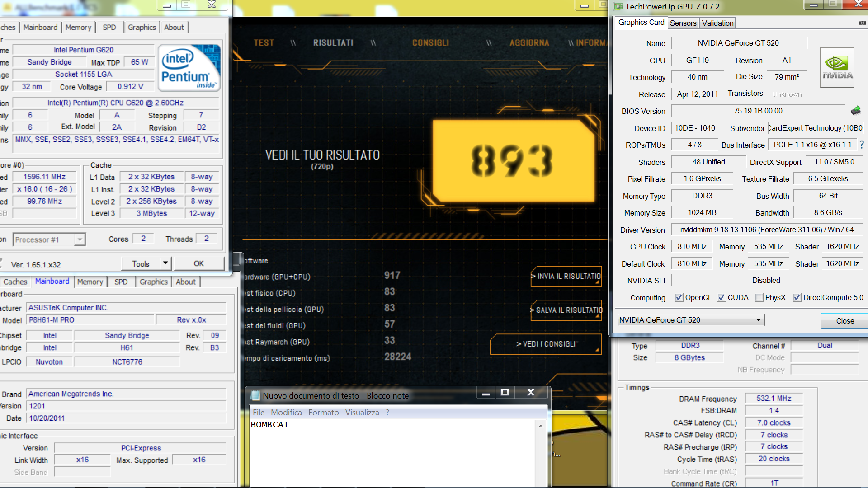Toggle the DirectCompute 5.0 checkbox

(797, 297)
